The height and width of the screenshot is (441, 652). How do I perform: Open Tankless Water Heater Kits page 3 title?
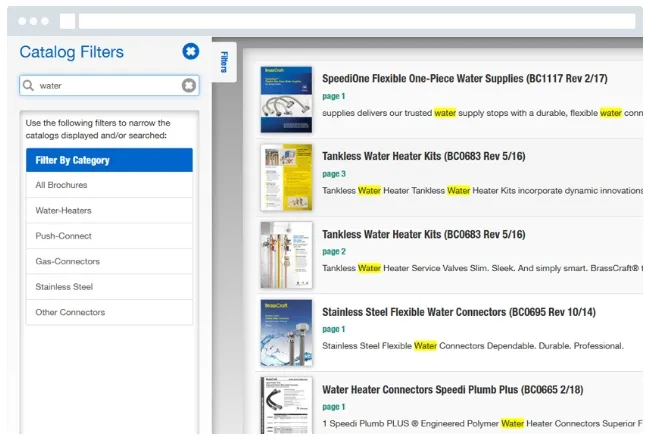coord(423,156)
